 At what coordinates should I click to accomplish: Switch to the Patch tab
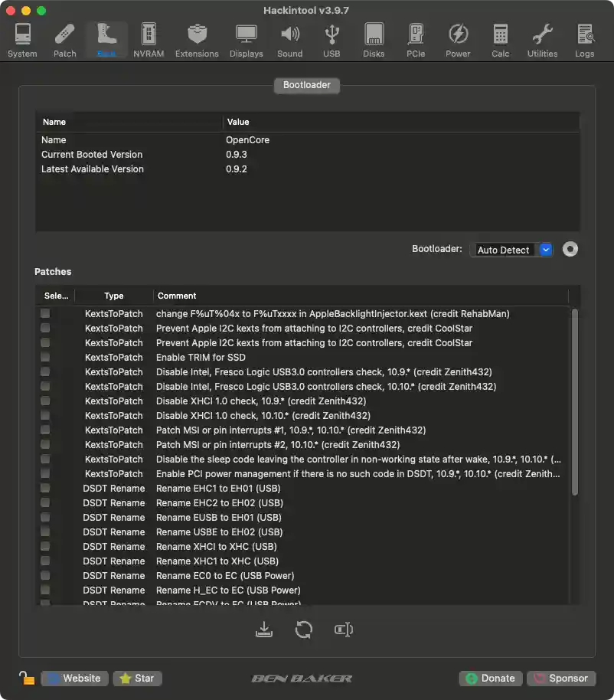[64, 38]
